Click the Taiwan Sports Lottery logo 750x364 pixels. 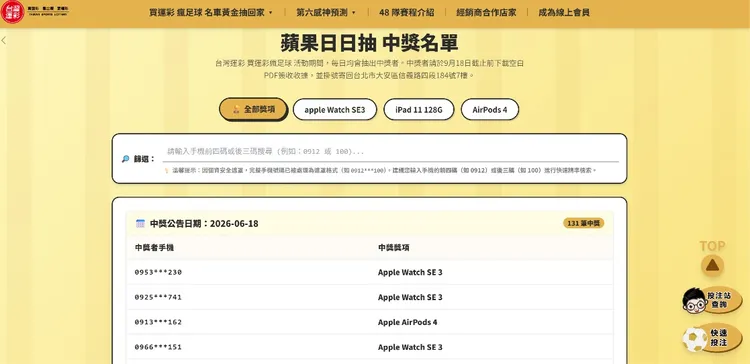34,11
